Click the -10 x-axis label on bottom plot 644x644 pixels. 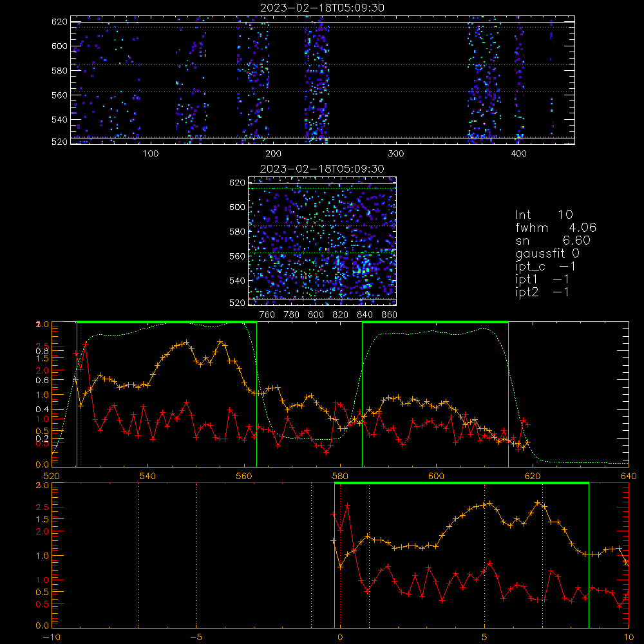tap(52, 637)
